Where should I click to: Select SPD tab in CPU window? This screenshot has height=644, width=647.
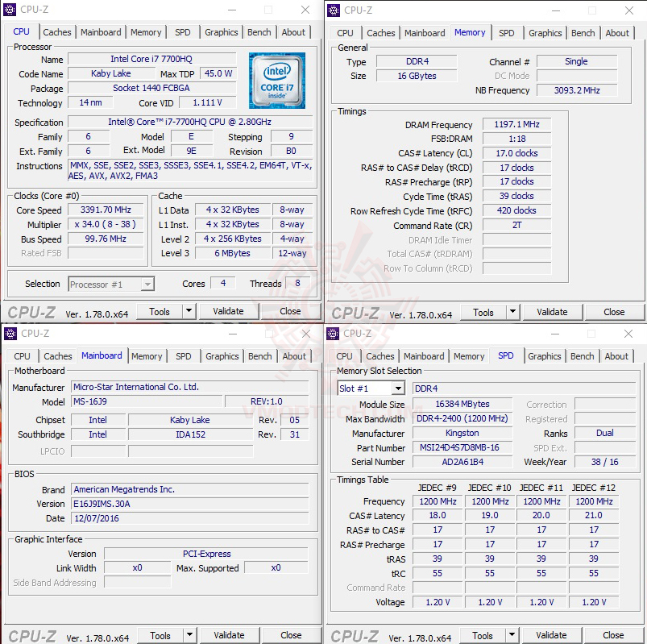(182, 32)
